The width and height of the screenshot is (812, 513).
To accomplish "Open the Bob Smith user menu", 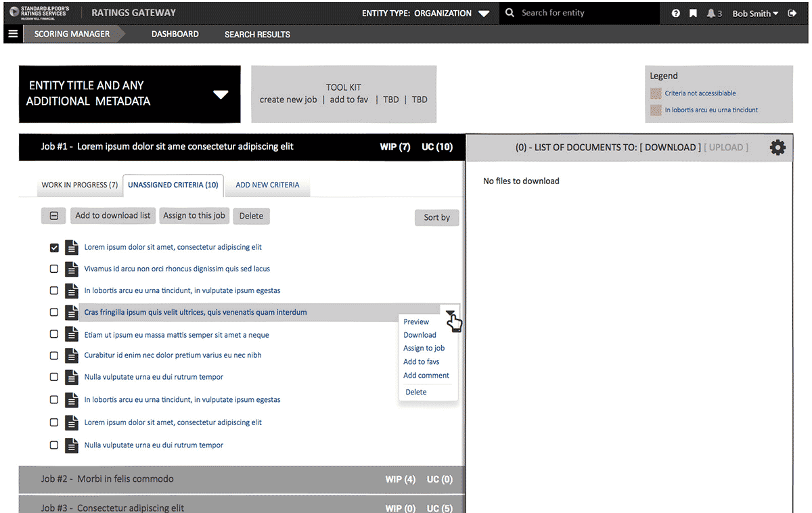I will (x=754, y=14).
